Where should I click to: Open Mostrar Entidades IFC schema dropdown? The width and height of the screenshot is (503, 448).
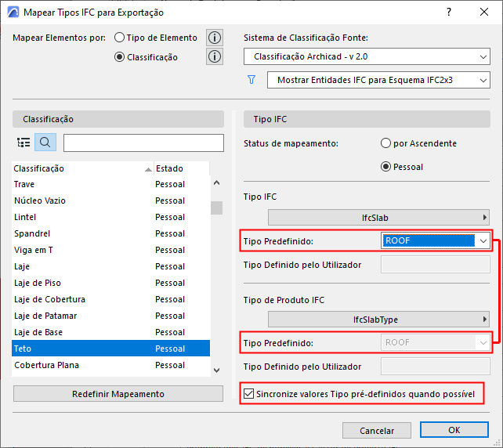(378, 80)
